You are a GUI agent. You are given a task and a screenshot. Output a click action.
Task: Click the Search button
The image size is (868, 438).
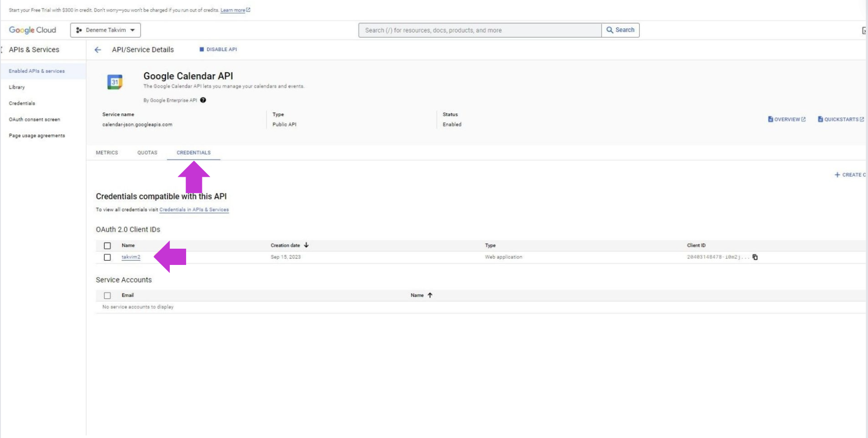(621, 30)
